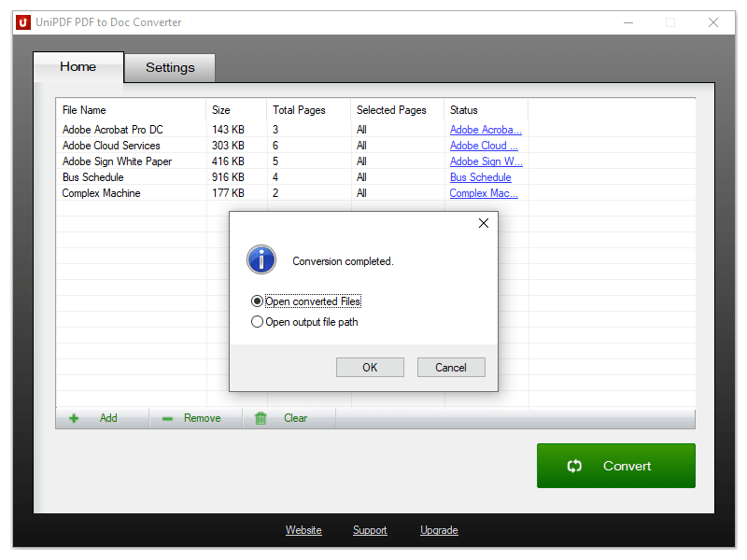Sort by File Name column header

coord(132,110)
